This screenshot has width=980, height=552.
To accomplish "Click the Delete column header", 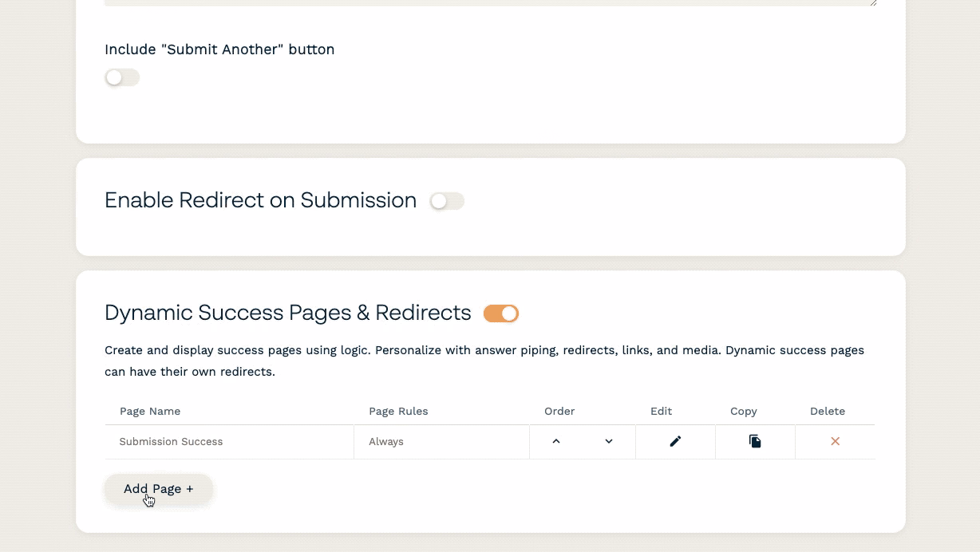I will (827, 412).
